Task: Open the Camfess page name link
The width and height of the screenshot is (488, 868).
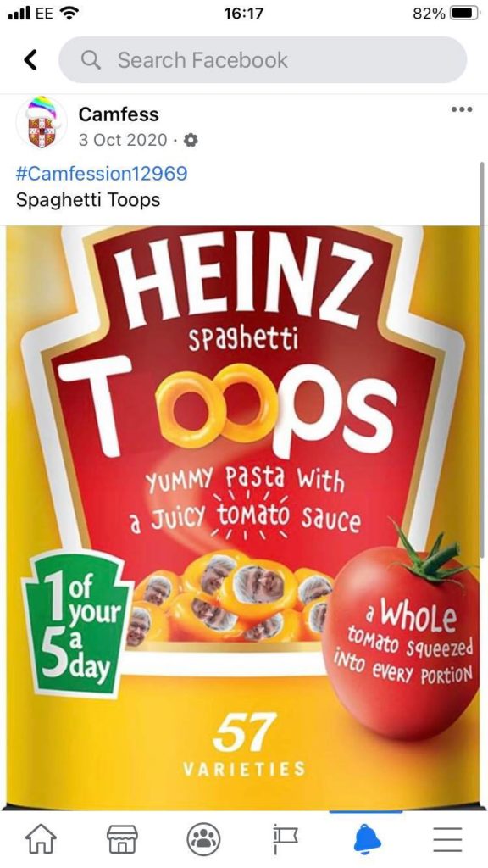Action: point(119,114)
